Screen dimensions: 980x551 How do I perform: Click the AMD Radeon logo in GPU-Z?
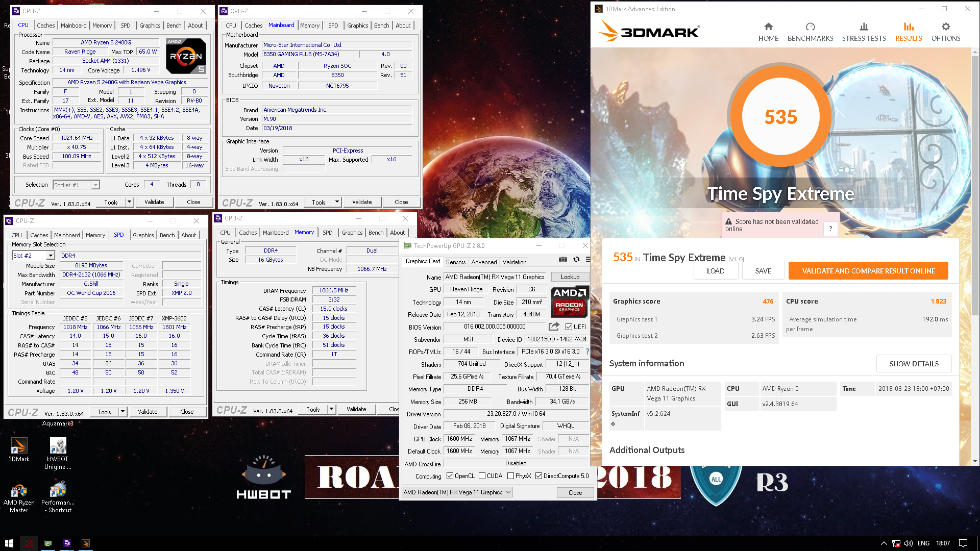pos(570,301)
